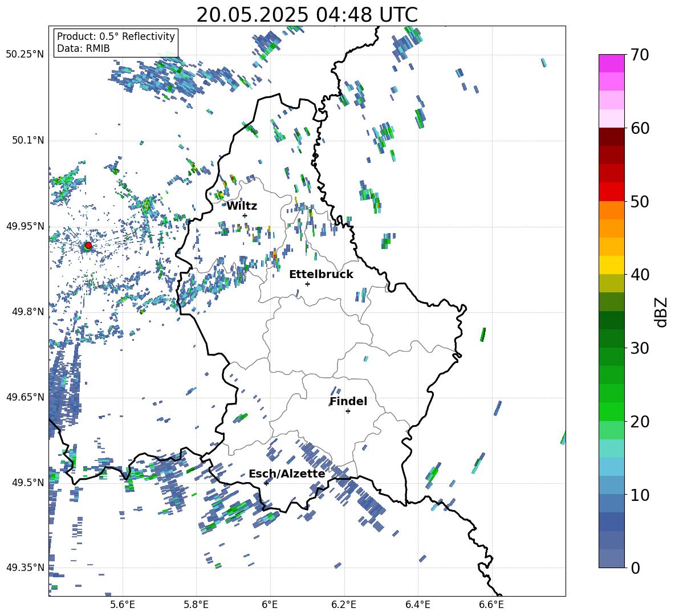This screenshot has width=675, height=616.
Task: Click the timestamp title 20.05.2025 04:48 UTC
Action: pyautogui.click(x=307, y=15)
